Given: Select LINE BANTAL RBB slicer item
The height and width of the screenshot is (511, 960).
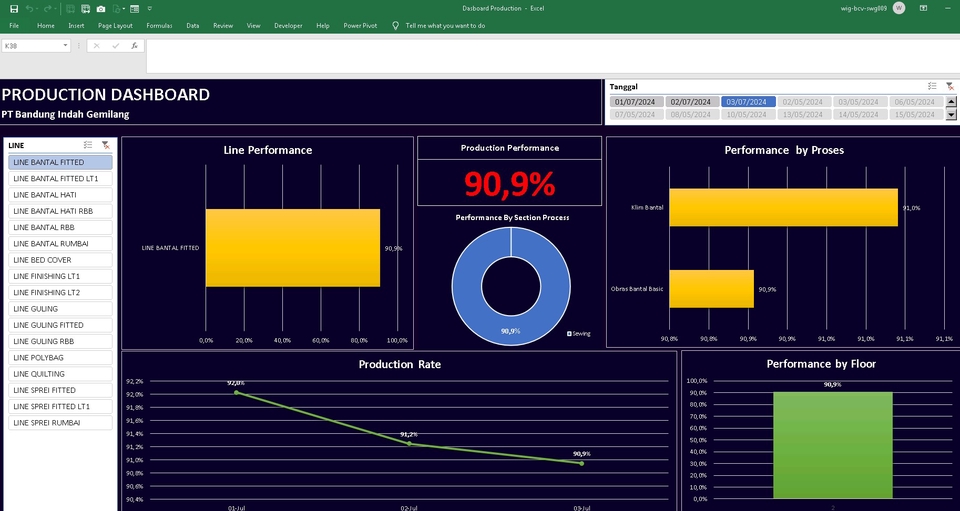Looking at the screenshot, I should (60, 227).
